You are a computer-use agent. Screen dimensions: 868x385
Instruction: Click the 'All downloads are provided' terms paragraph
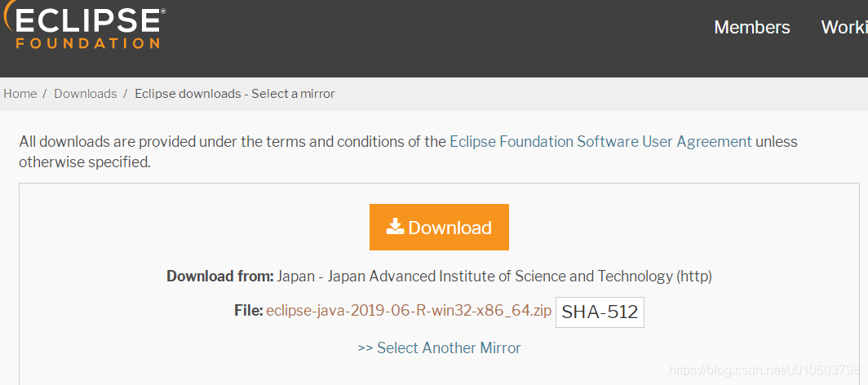tap(408, 152)
